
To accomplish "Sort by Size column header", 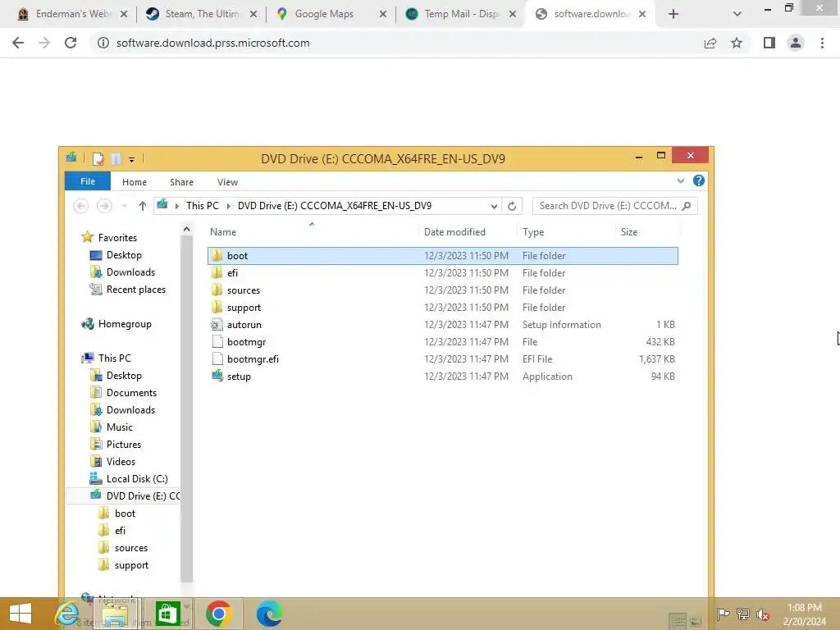I will point(629,232).
